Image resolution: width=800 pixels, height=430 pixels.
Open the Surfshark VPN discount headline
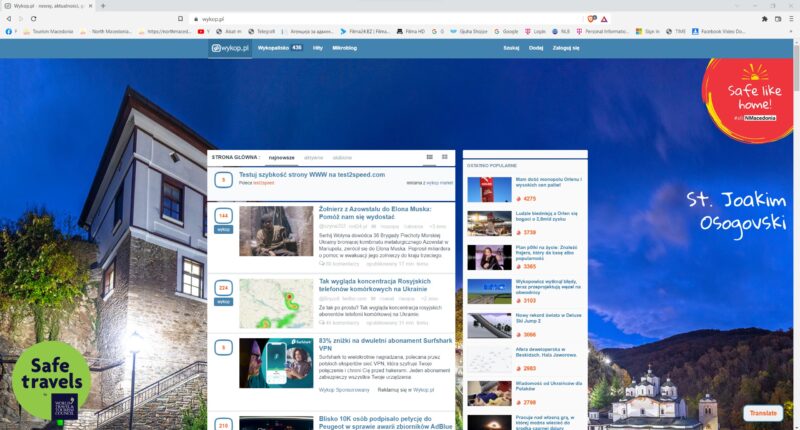click(x=385, y=344)
